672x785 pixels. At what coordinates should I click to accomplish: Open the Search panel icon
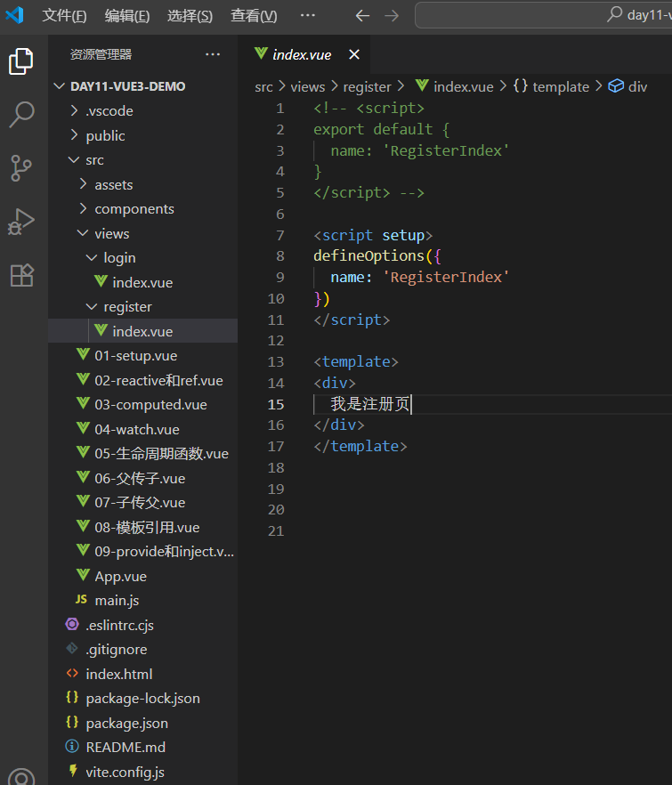click(x=21, y=114)
